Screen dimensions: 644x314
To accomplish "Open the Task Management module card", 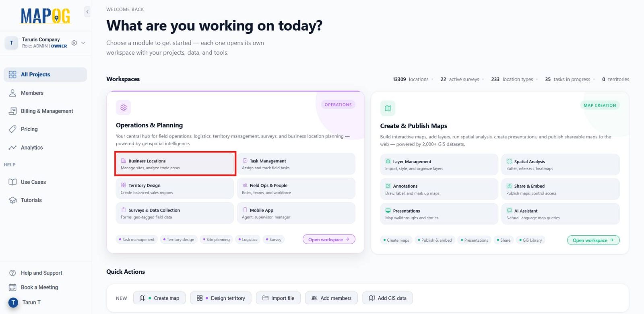I will tap(296, 164).
